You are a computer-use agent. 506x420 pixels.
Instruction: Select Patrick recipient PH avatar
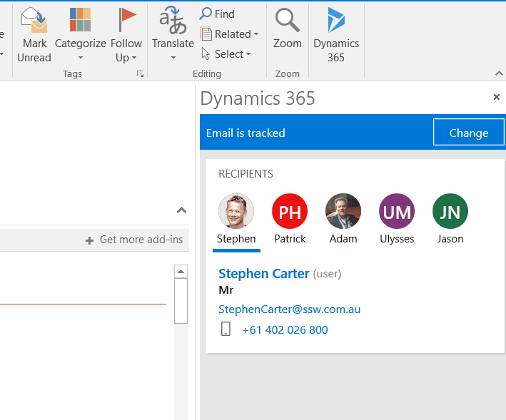290,212
